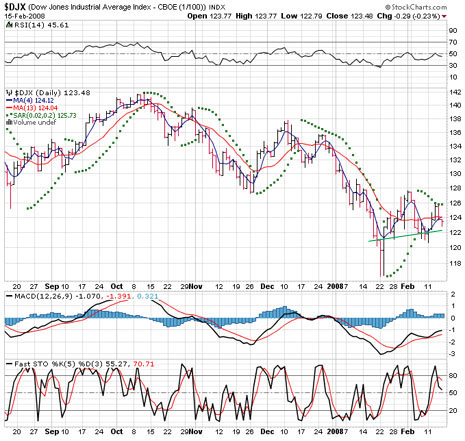
Task: Click the Fast STO %K(5) %D(3) 55.27 label
Action: point(71,364)
